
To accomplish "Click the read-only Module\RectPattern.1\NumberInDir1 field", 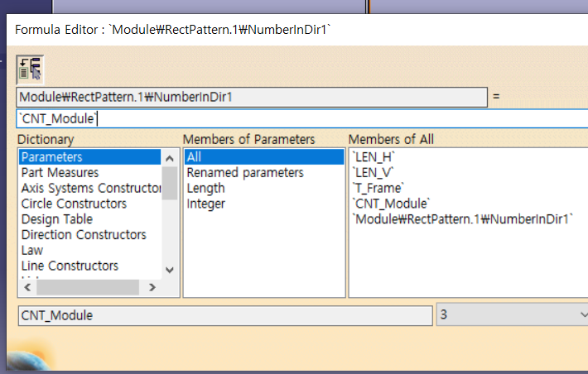I will [x=252, y=97].
